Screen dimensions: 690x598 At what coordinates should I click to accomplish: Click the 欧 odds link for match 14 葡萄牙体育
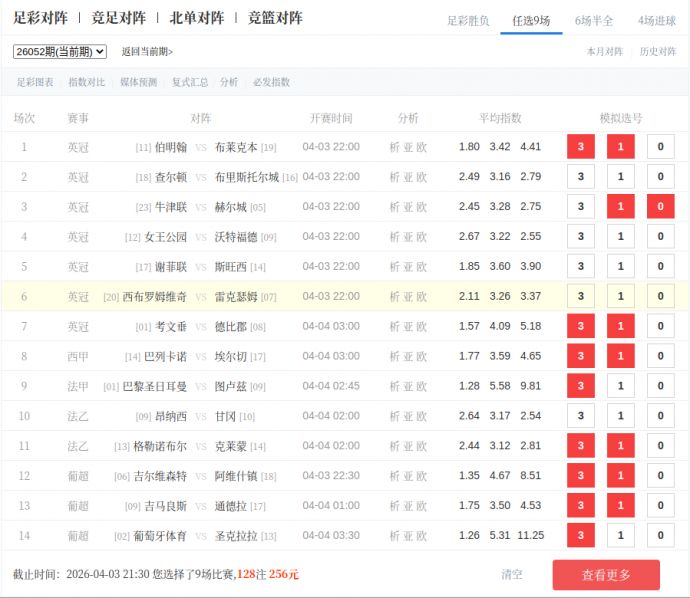point(422,536)
